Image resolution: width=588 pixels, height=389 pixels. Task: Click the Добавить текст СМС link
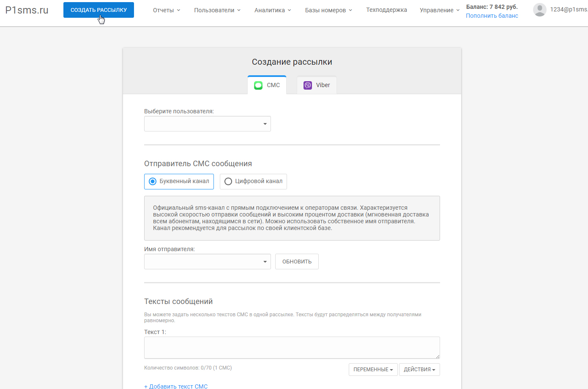[x=176, y=386]
